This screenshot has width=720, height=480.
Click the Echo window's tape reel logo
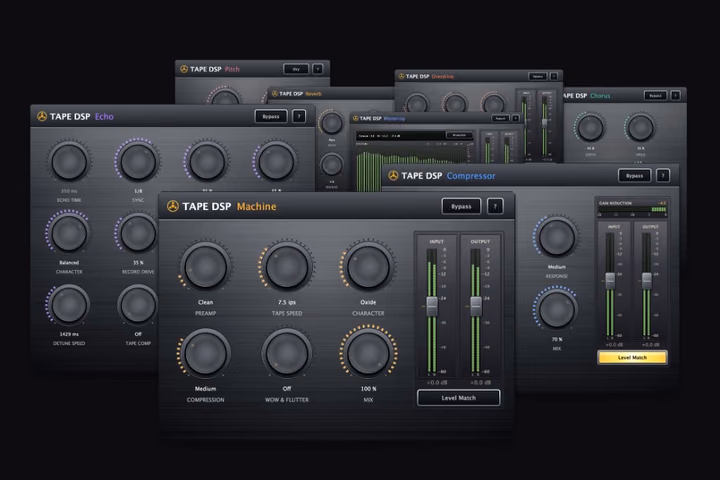(42, 116)
